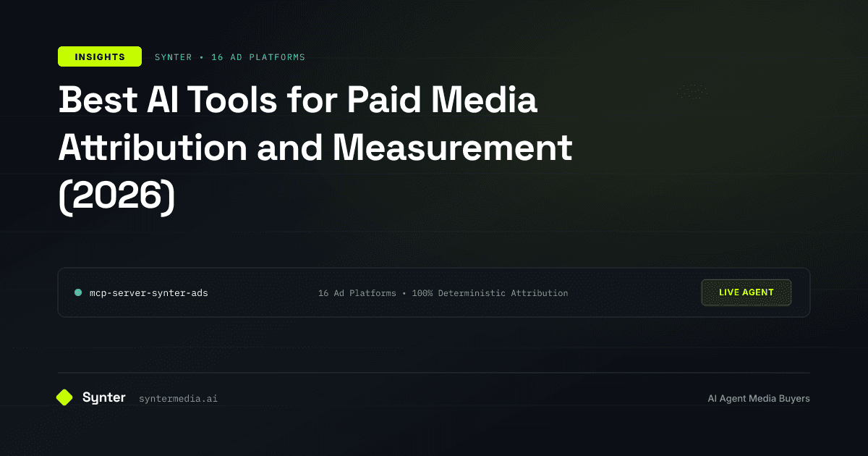Click the 'SYNTER • 16 AD PLATFORMS' text

[230, 57]
